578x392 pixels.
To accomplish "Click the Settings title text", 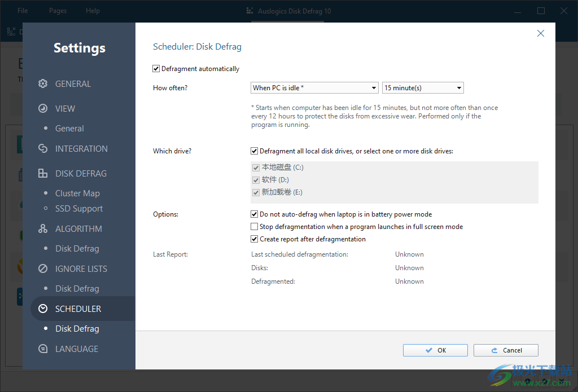I will [x=80, y=49].
